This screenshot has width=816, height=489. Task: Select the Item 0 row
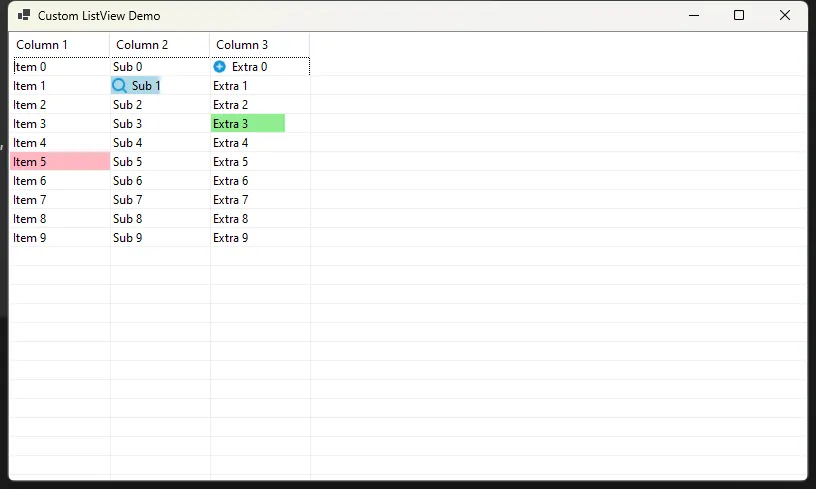[30, 67]
